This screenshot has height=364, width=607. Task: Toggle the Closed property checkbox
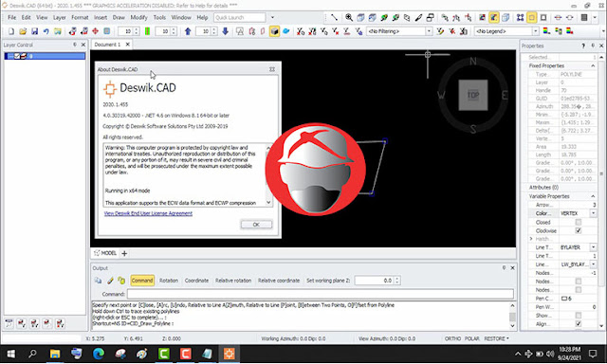pyautogui.click(x=579, y=222)
